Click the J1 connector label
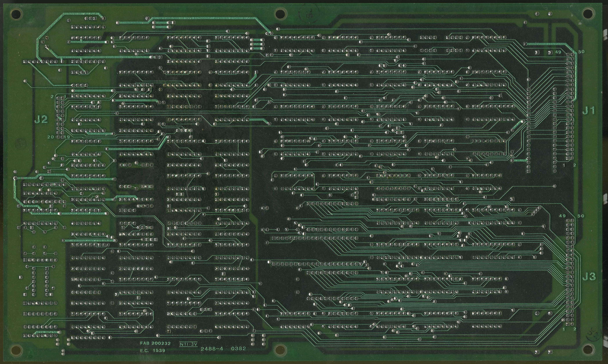The height and width of the screenshot is (364, 608). pyautogui.click(x=589, y=111)
